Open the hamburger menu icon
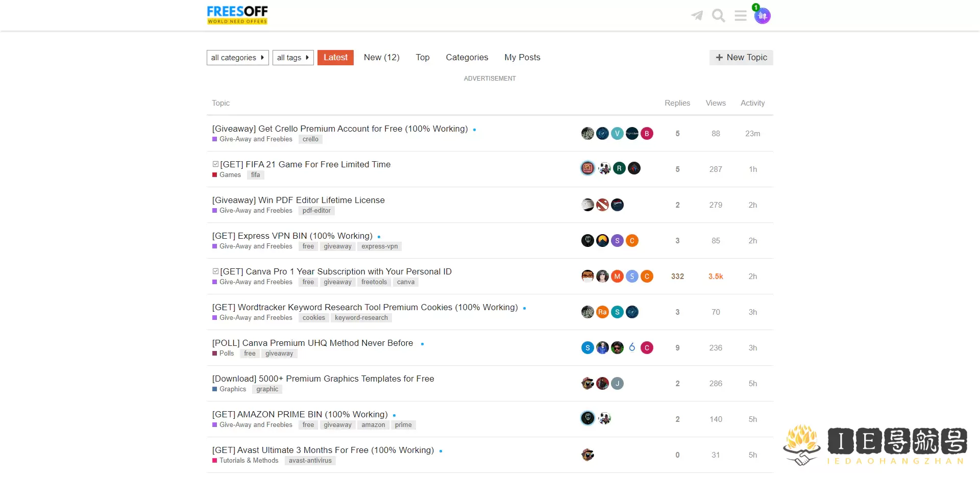The height and width of the screenshot is (478, 980). 741,16
